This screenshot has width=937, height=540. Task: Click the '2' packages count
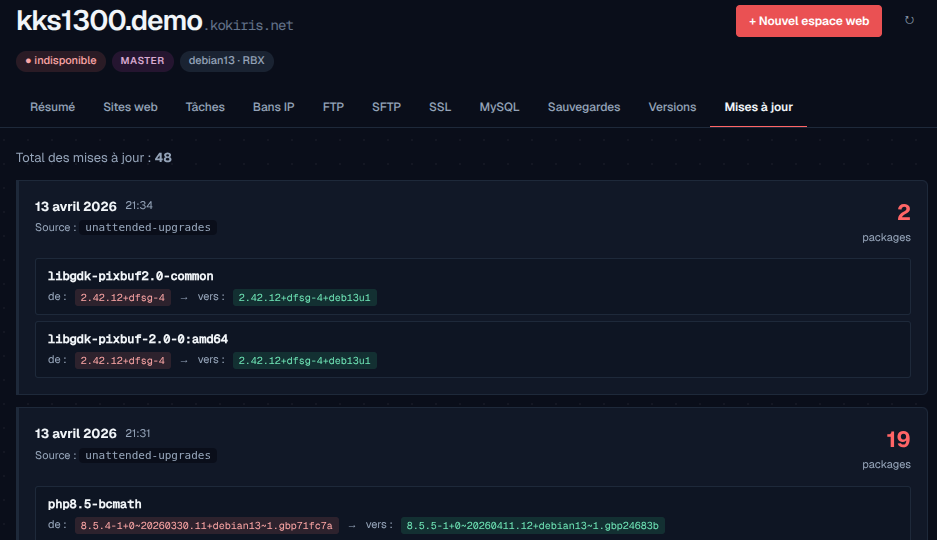[904, 213]
